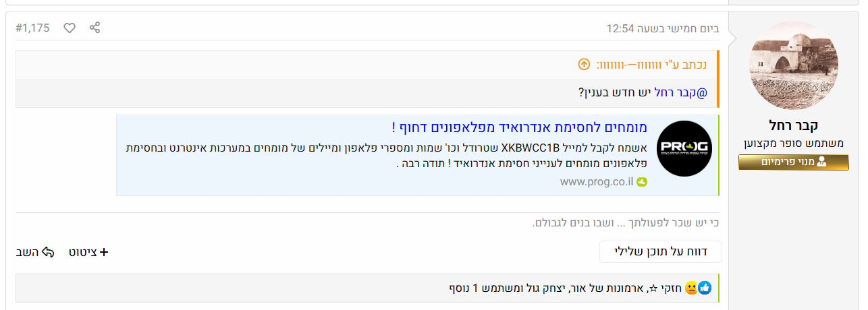Open the post permalink #1,175
Screen dimensions: 868x310
point(32,28)
